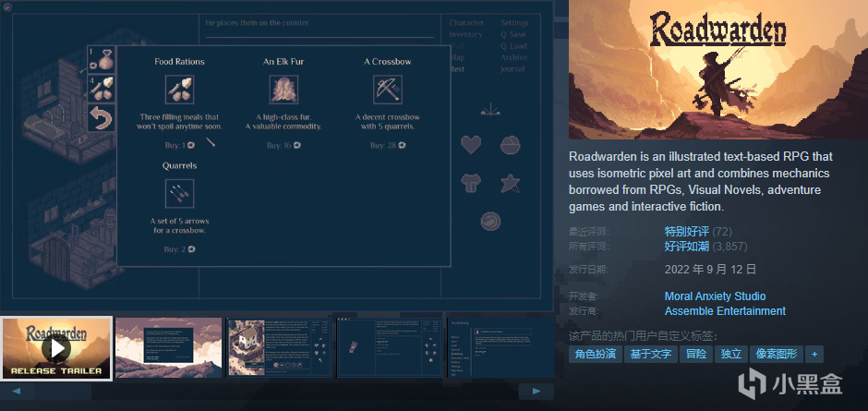Open the all reviews 好评如潮 link
Image resolution: width=868 pixels, height=411 pixels.
click(x=687, y=246)
